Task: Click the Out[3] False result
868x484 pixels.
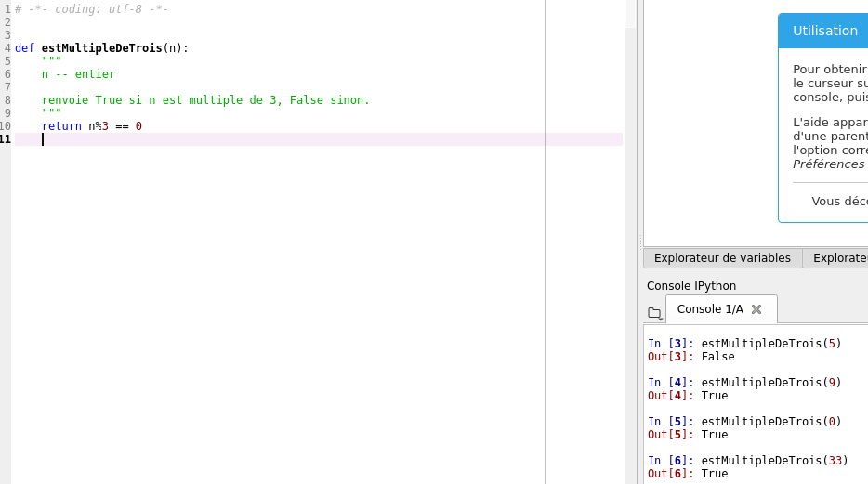Action: 690,357
